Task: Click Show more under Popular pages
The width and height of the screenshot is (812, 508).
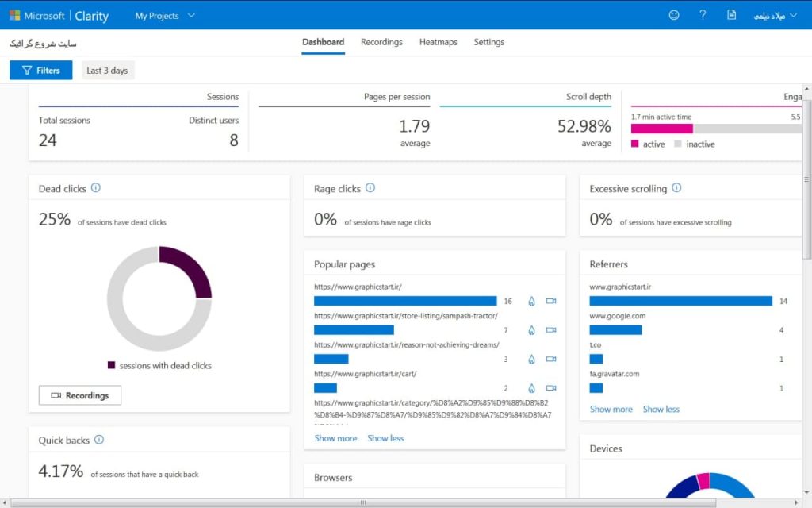Action: click(335, 438)
